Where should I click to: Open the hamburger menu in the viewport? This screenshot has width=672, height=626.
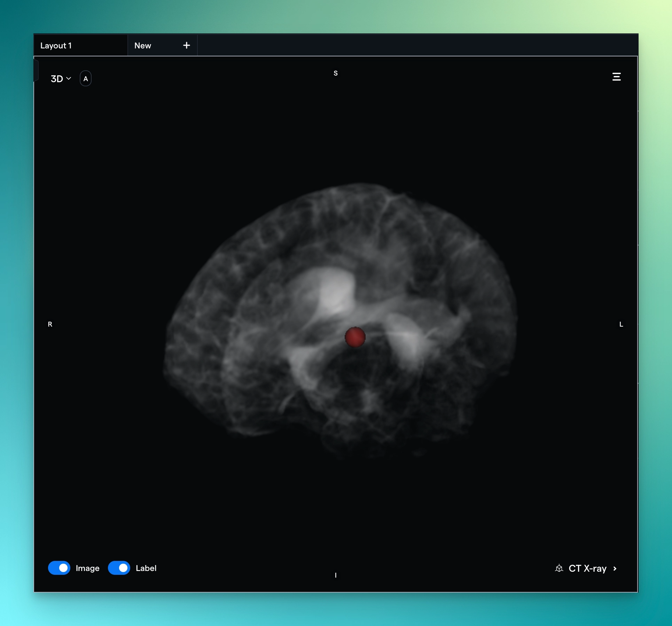tap(616, 77)
